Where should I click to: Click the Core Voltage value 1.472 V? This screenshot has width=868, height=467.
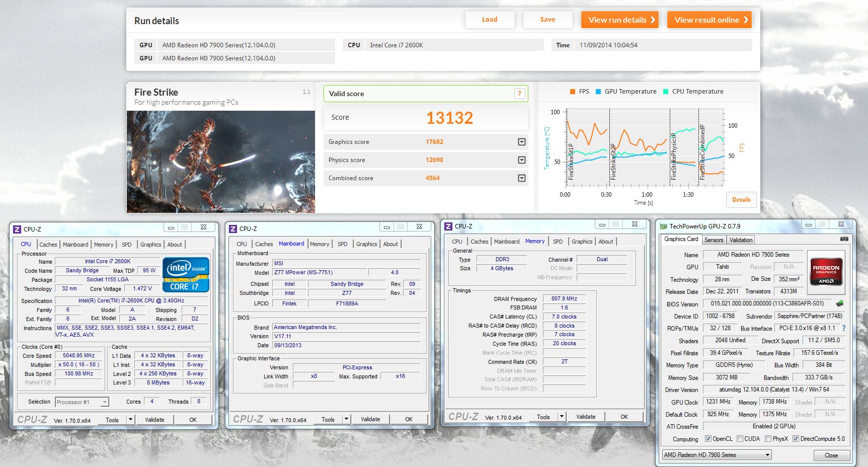point(142,289)
